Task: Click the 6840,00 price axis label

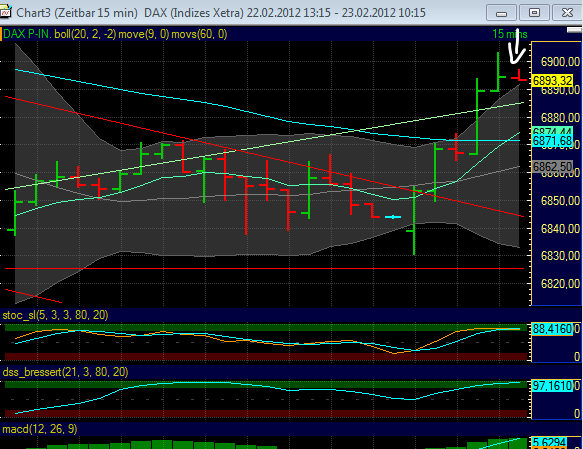Action: click(560, 229)
